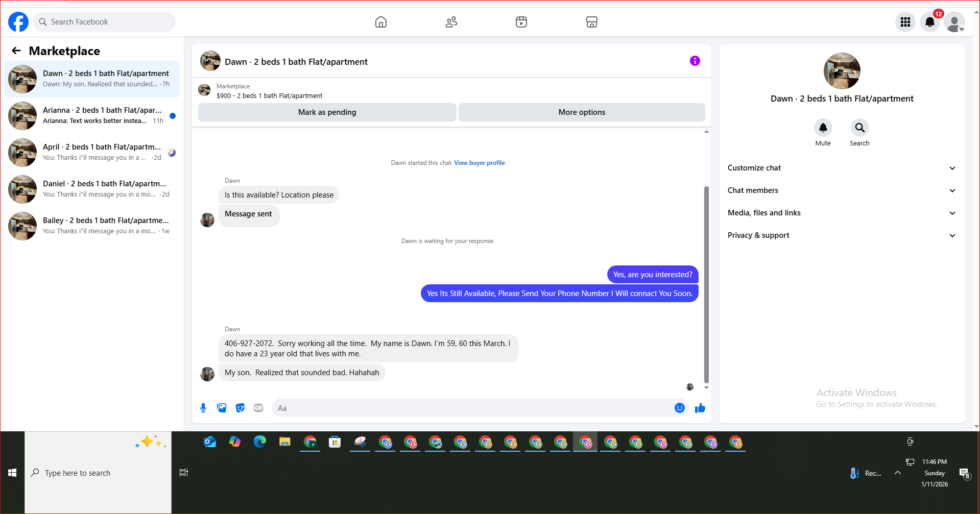The image size is (980, 514).
Task: Open the Video icon in top navigation
Action: click(x=521, y=22)
